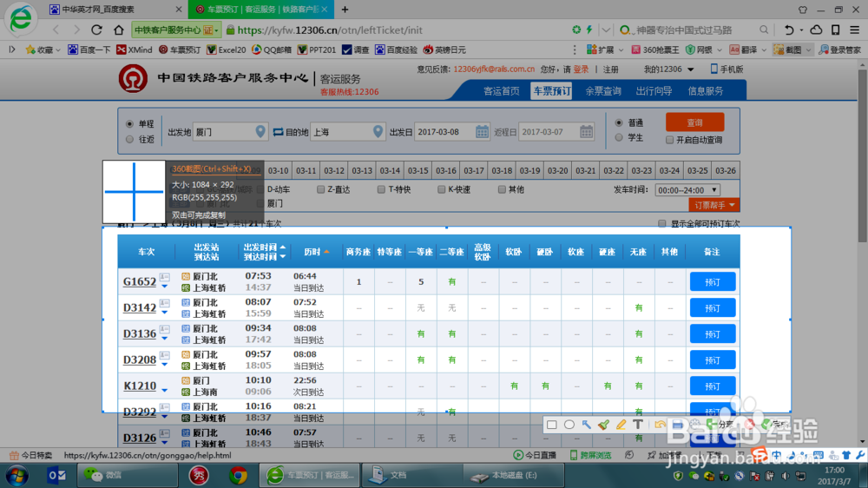Select the rectangle annotation tool
Screen dimensions: 868x488
552,425
